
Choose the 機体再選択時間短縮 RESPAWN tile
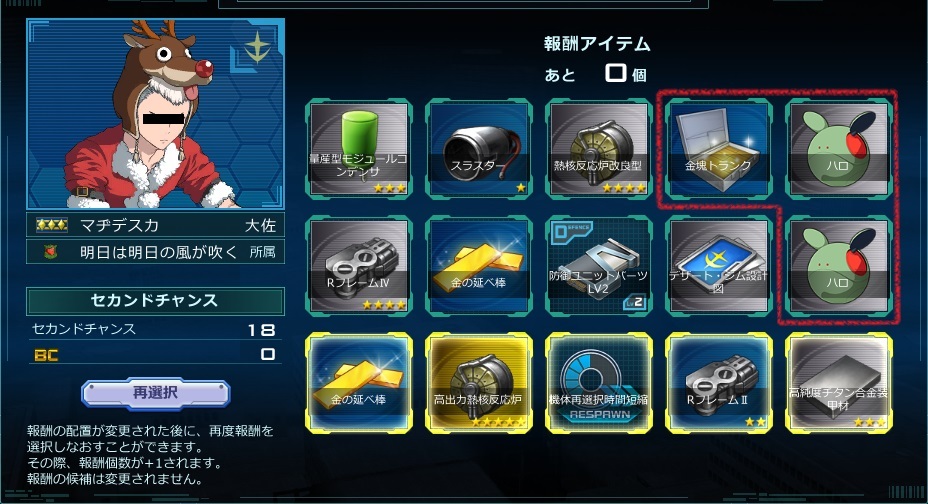599,383
